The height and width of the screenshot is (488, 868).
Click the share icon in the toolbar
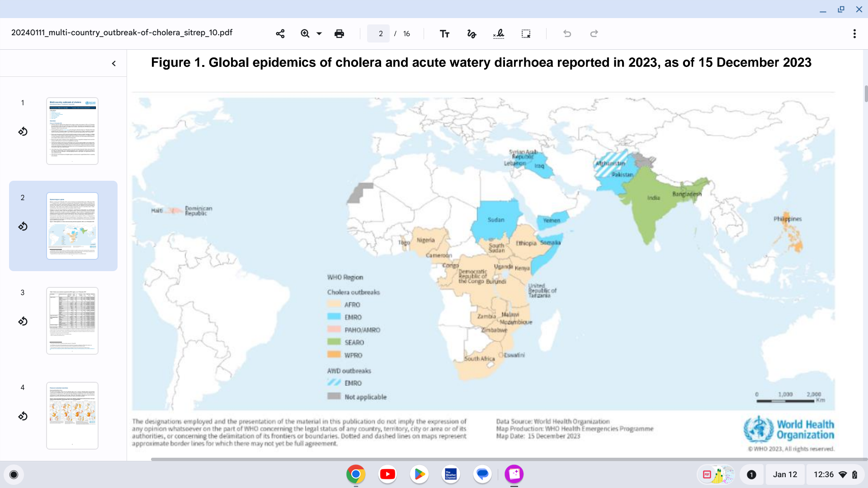tap(280, 34)
